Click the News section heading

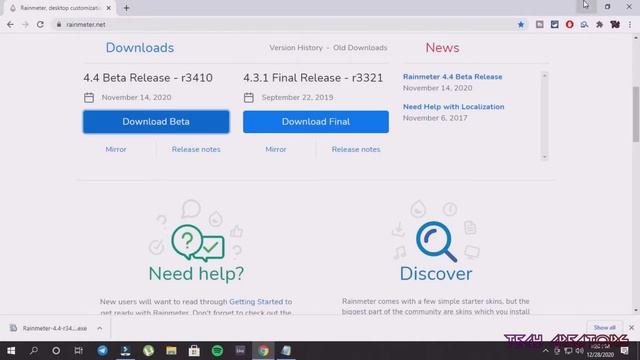442,48
